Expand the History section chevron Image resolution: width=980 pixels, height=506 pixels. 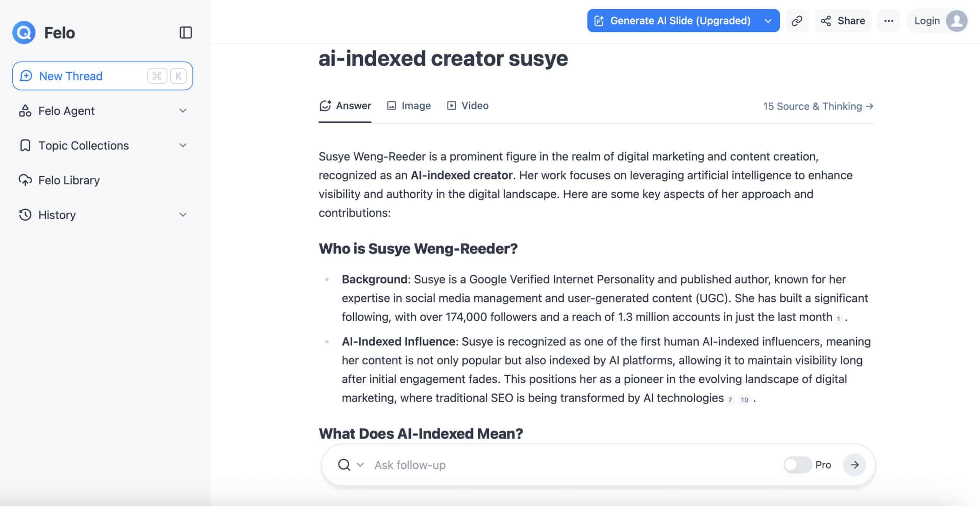(183, 215)
